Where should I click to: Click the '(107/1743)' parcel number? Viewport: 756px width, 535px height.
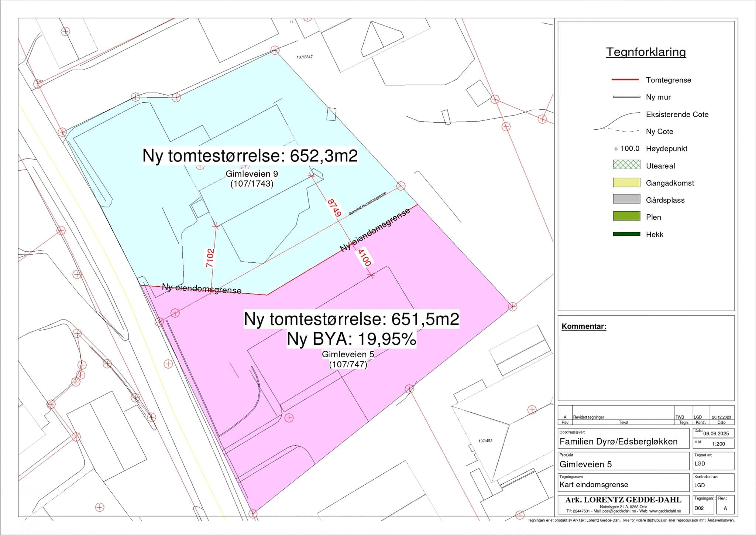coord(252,184)
